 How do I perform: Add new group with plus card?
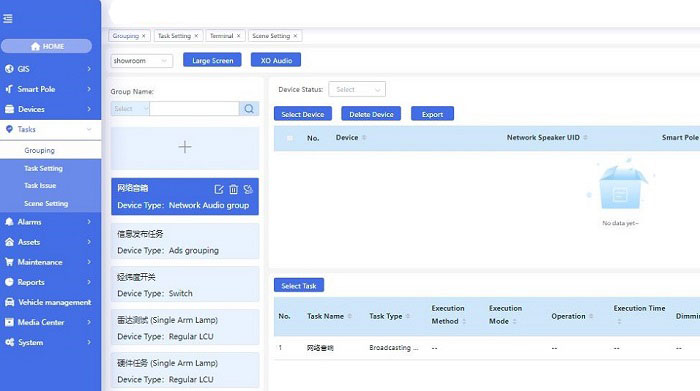pyautogui.click(x=185, y=147)
